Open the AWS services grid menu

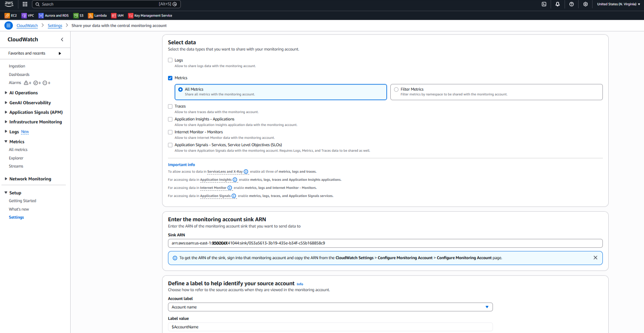point(25,4)
